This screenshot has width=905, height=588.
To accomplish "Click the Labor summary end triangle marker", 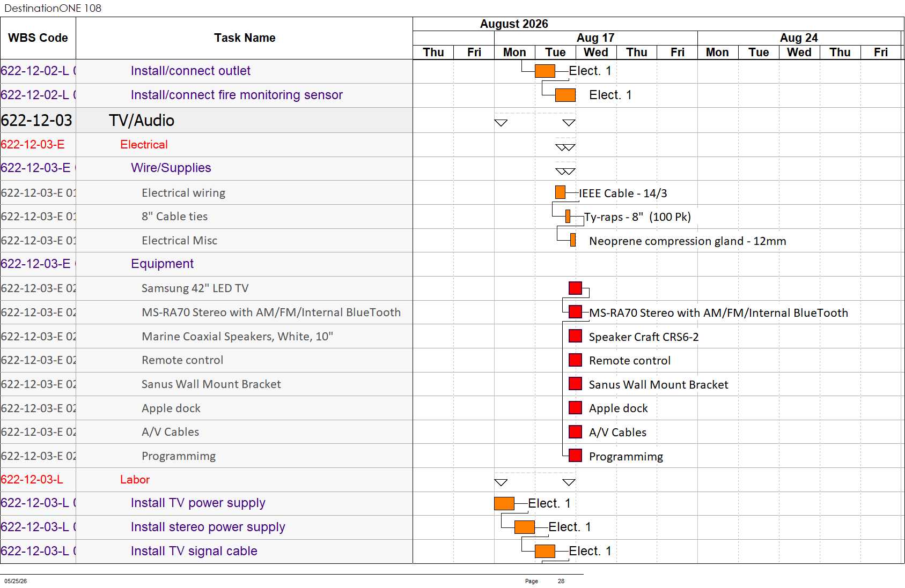I will click(569, 482).
